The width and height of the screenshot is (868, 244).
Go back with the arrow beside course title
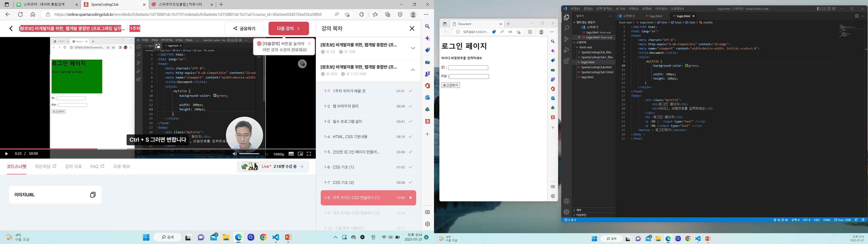(x=11, y=28)
